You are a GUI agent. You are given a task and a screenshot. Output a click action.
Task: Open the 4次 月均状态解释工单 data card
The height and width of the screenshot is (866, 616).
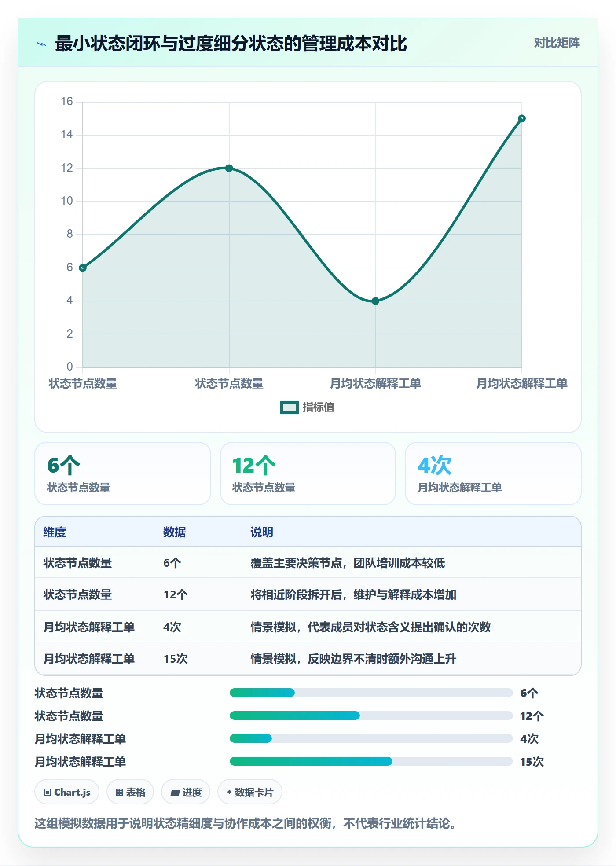[493, 473]
